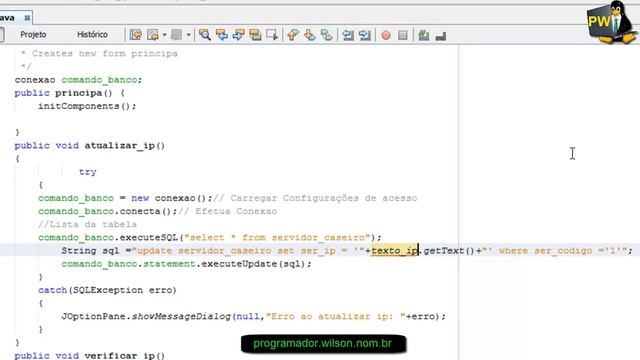Click the line 'conexao comando_banco;'
The height and width of the screenshot is (360, 640).
[x=78, y=80]
